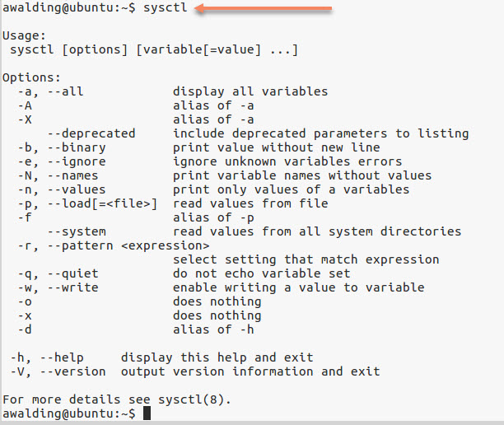Click the "-b, --binary" option
Image resolution: width=504 pixels, height=425 pixels.
(x=62, y=147)
